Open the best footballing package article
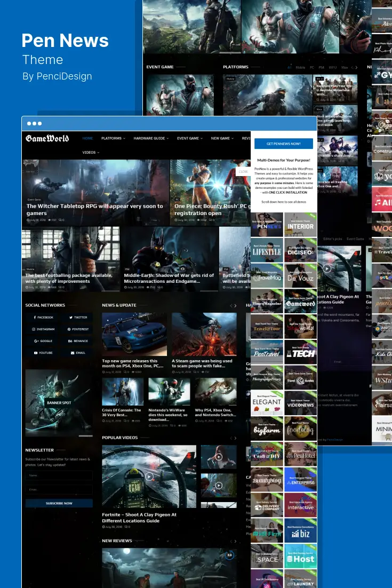392x588 pixels. click(69, 278)
